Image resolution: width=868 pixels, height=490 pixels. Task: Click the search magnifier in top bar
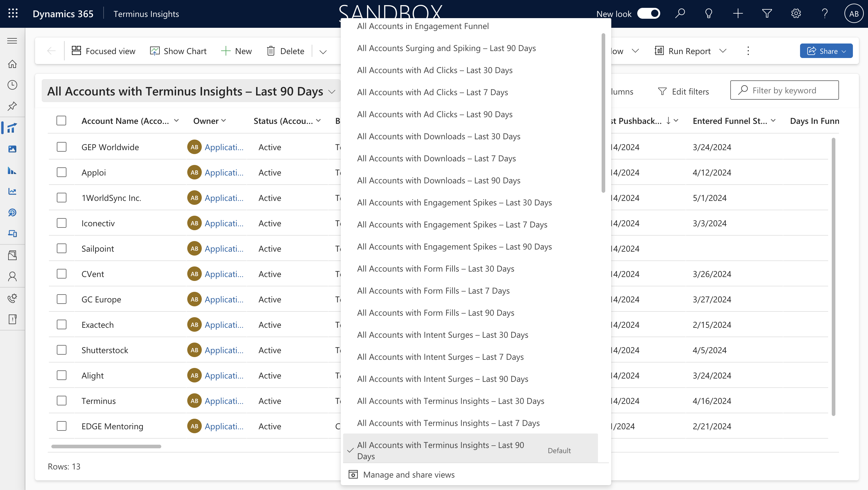coord(680,14)
